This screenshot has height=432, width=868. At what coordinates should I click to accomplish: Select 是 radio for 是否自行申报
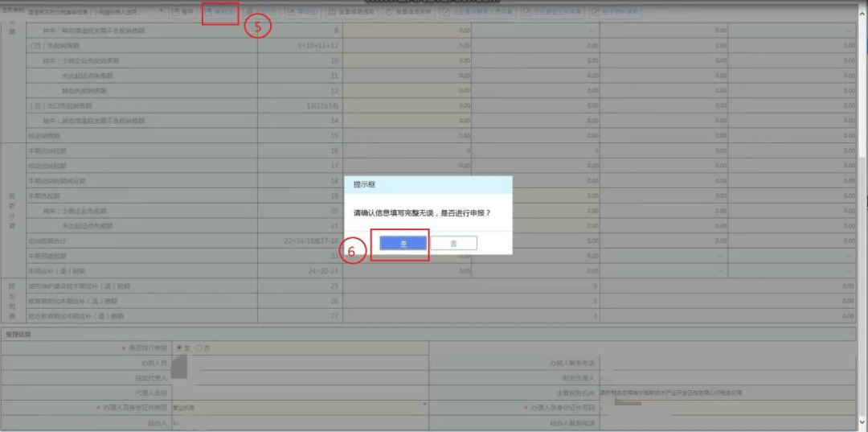(178, 348)
